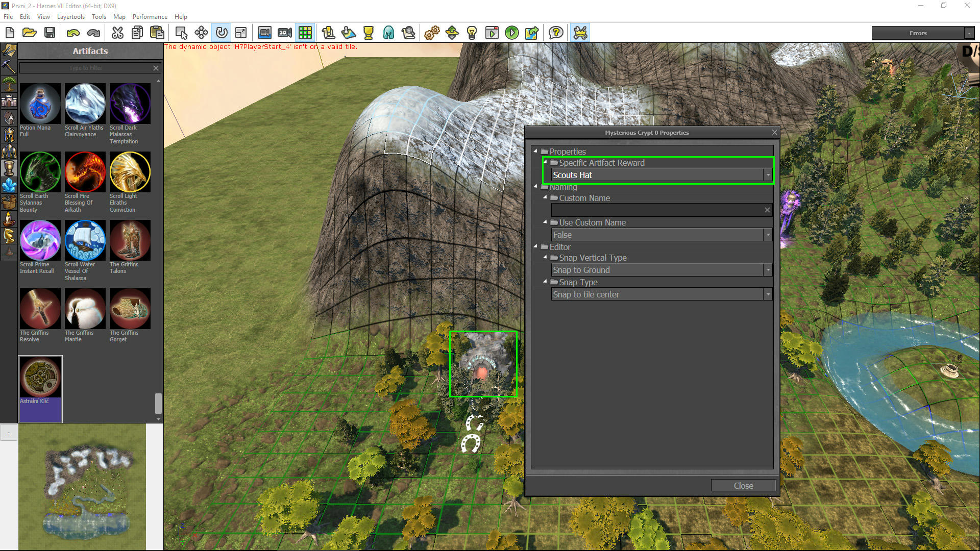Screen dimensions: 980x551
Task: Open the Tools menu
Action: click(99, 17)
